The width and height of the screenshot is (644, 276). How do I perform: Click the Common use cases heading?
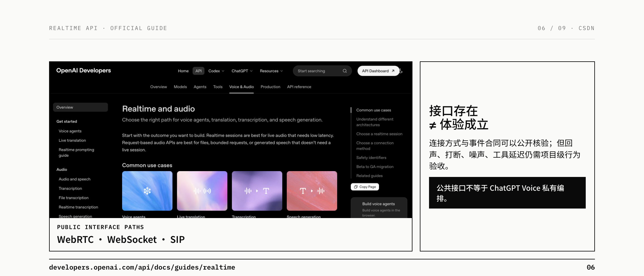pos(147,165)
